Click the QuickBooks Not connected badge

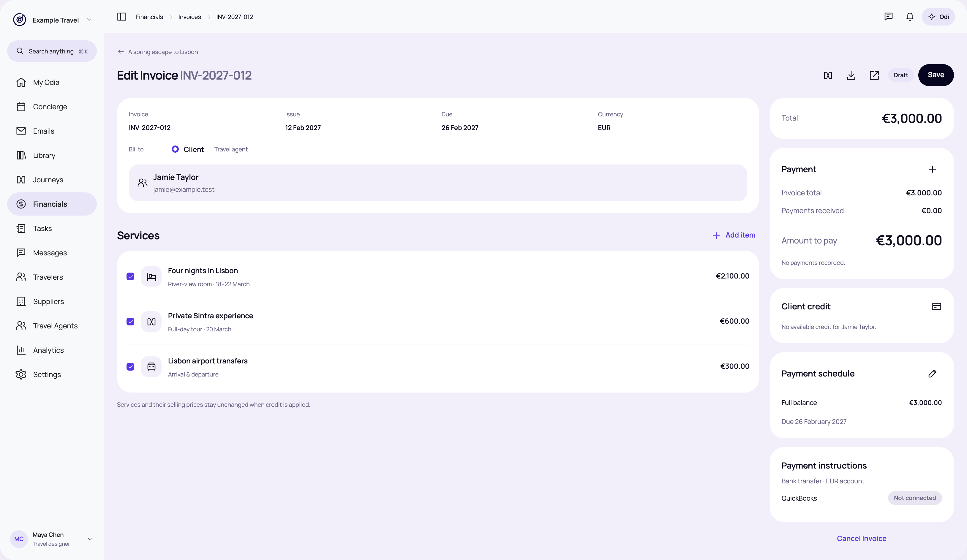pyautogui.click(x=914, y=498)
